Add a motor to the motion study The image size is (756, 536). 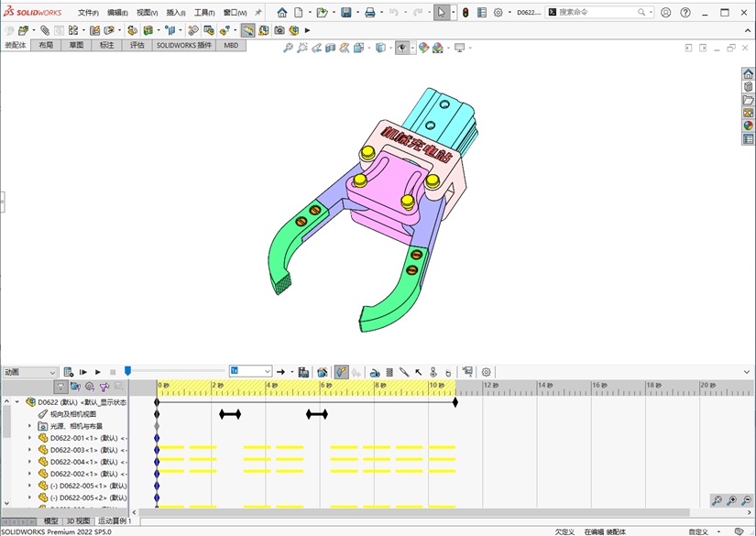(375, 372)
